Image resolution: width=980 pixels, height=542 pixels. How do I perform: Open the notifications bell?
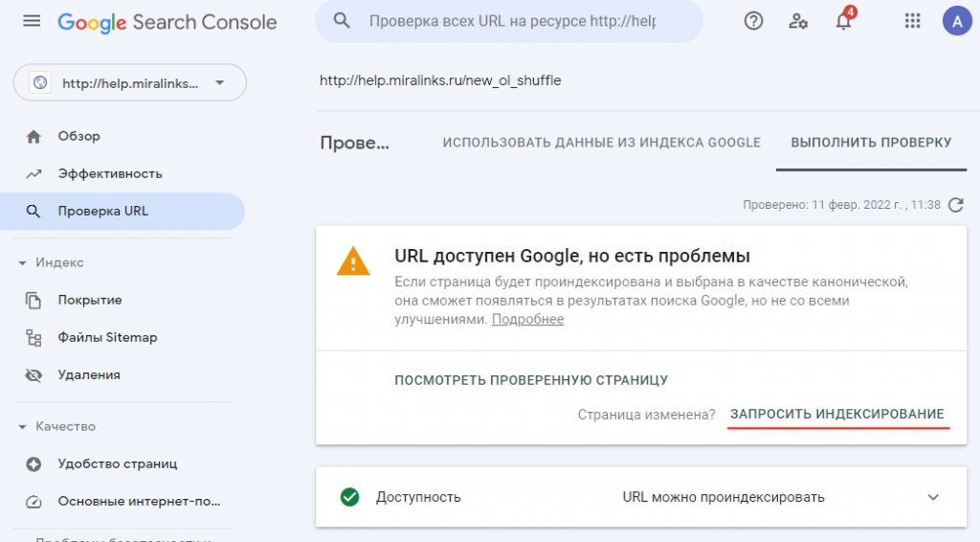coord(844,20)
